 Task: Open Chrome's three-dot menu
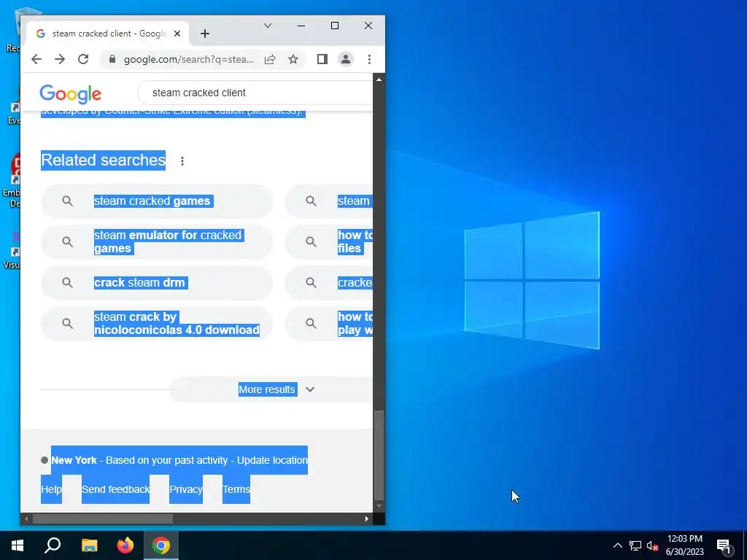pyautogui.click(x=369, y=59)
